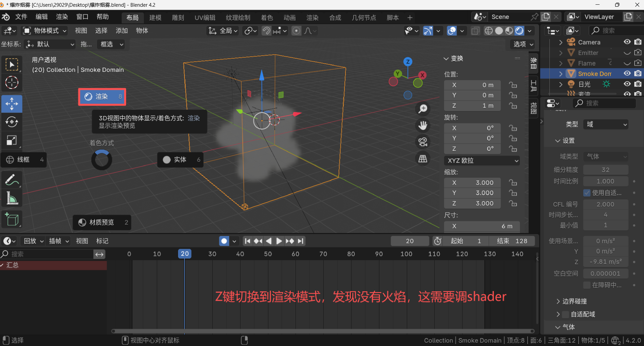Click the 时间比例 1.000 slider

(x=605, y=181)
